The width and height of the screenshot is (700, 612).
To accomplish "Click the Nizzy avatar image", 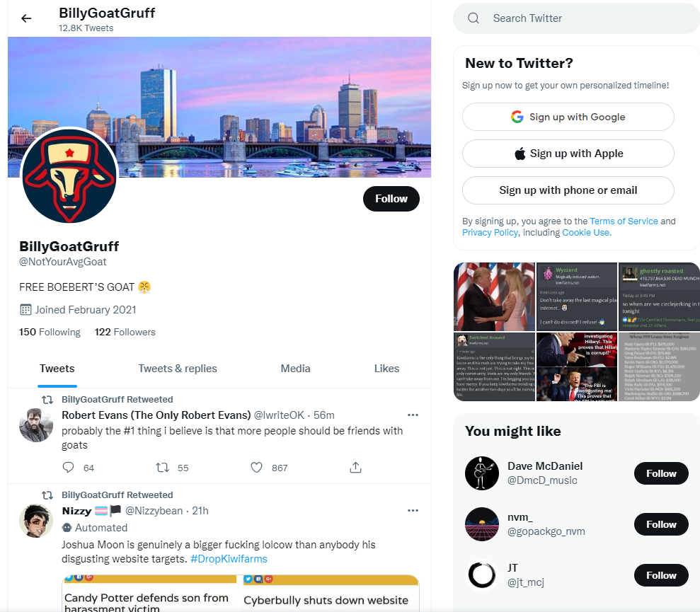I will (36, 521).
